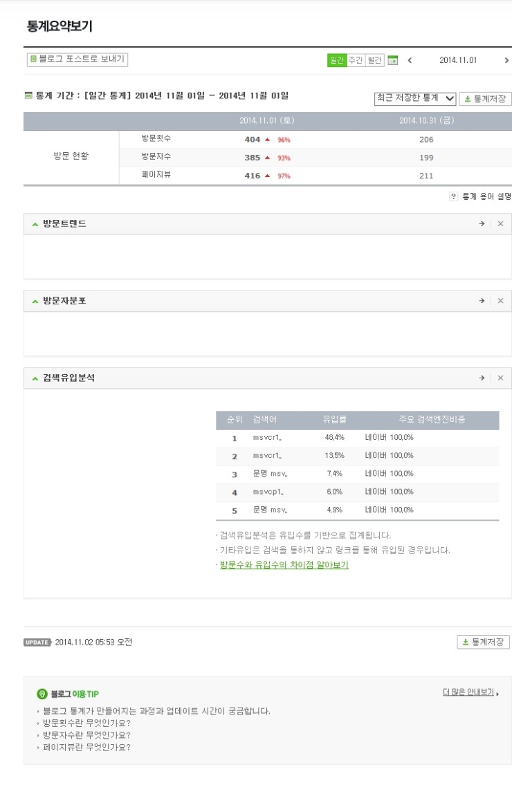The height and width of the screenshot is (812, 512).
Task: Click 페이지뷰 value 416
Action: 253,176
